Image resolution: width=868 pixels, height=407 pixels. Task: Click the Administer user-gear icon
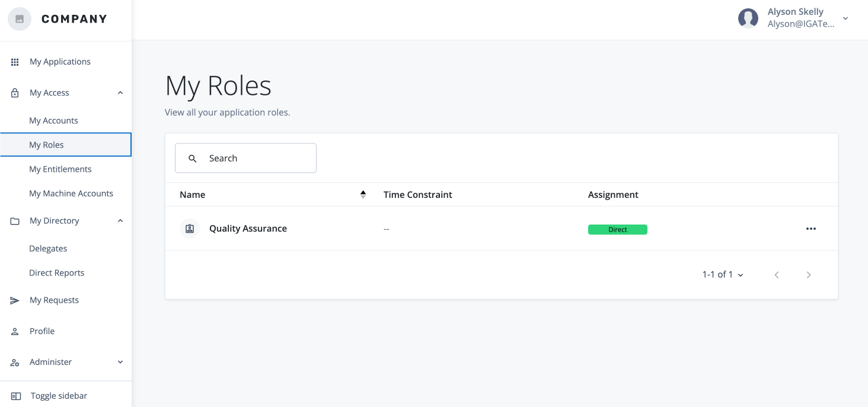15,363
